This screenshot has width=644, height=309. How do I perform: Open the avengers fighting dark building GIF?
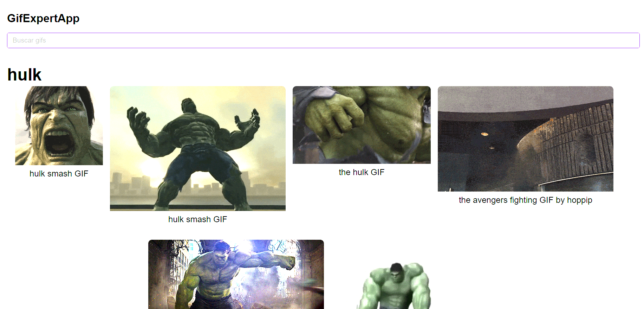pos(525,139)
